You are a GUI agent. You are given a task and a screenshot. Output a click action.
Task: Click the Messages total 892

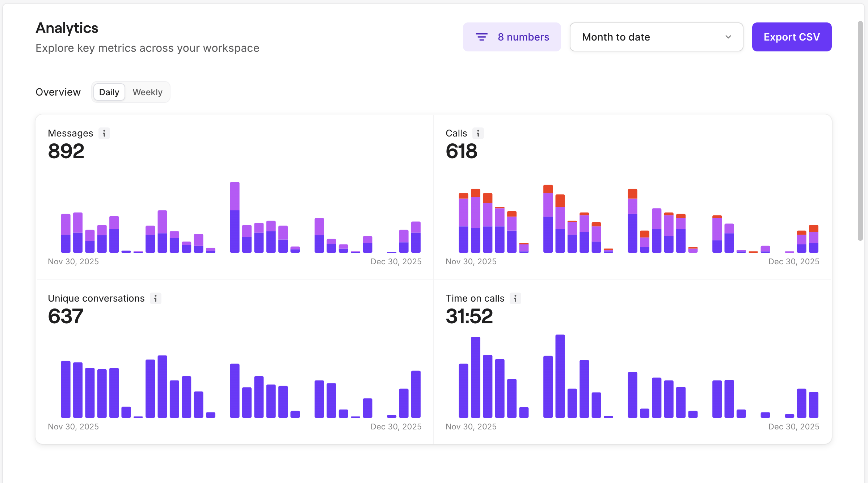tap(66, 151)
